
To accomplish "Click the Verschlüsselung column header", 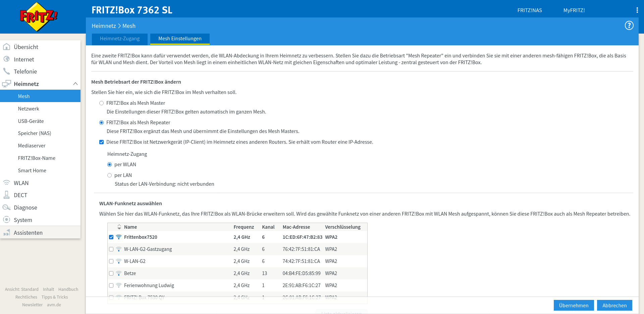I will tap(343, 227).
